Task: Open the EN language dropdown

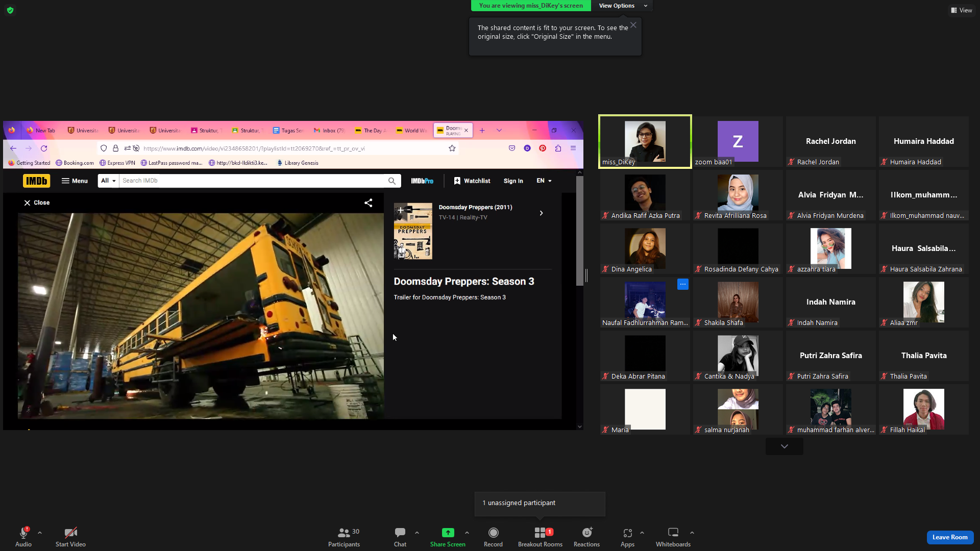Action: coord(544,181)
